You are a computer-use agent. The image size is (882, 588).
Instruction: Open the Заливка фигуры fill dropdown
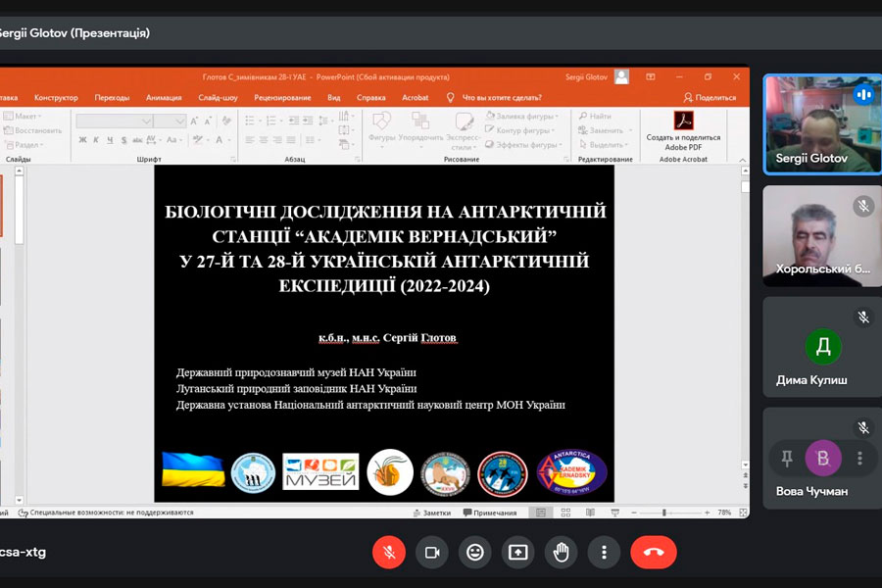pyautogui.click(x=522, y=116)
